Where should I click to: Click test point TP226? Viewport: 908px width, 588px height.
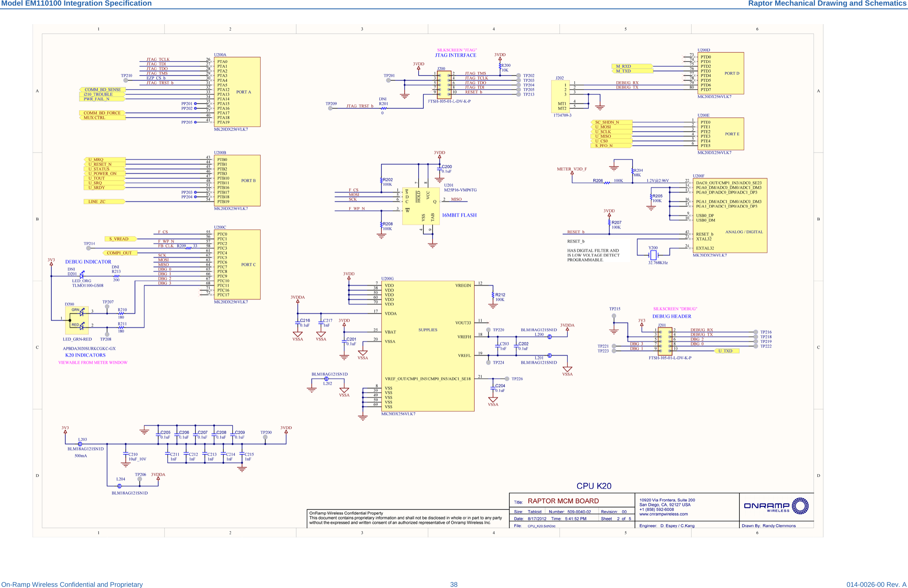point(507,379)
